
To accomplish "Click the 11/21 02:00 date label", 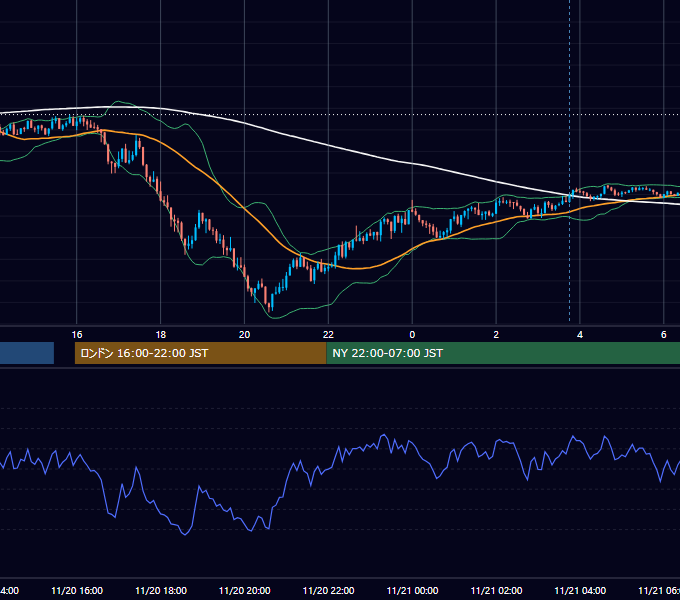I will 497,590.
